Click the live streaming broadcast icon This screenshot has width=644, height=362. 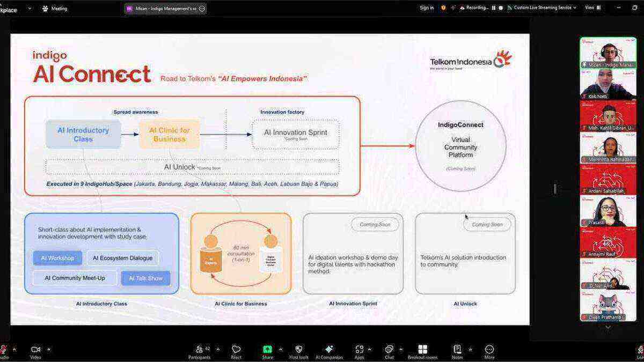tap(510, 8)
